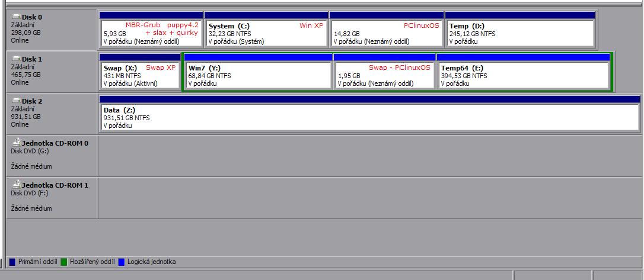Click the V pořádku (Aktivní) status text
The image size is (644, 280).
click(x=130, y=83)
